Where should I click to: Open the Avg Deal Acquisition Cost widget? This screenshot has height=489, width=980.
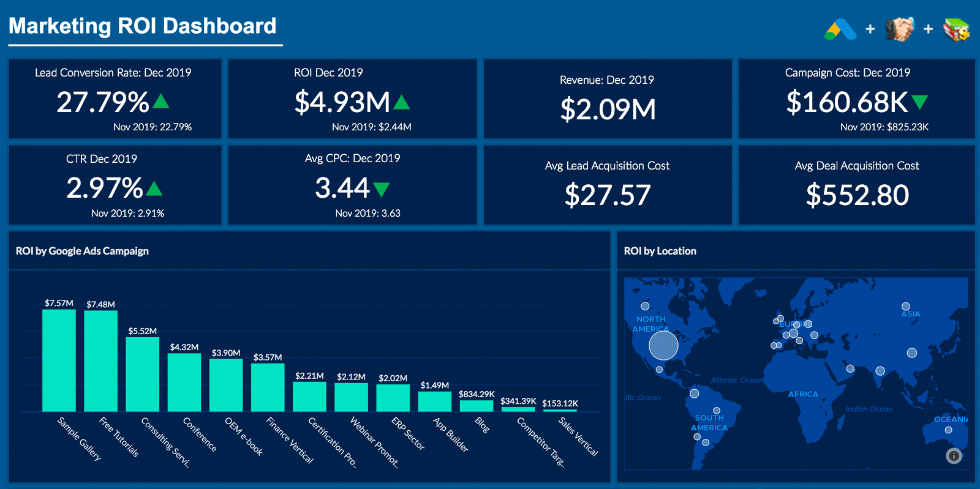[x=856, y=185]
